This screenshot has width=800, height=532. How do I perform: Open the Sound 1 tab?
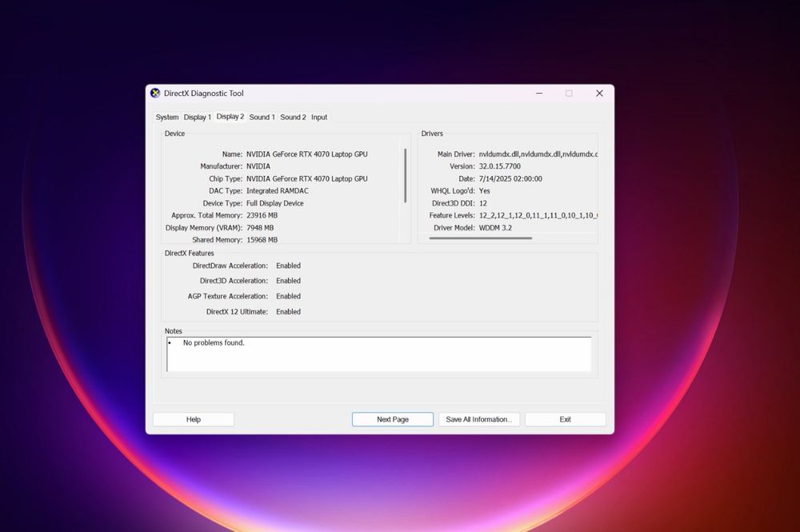pos(262,117)
